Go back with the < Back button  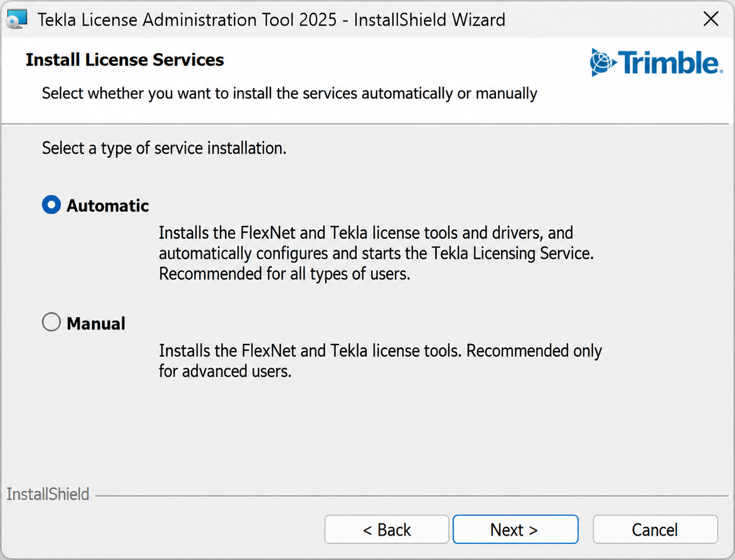point(387,529)
